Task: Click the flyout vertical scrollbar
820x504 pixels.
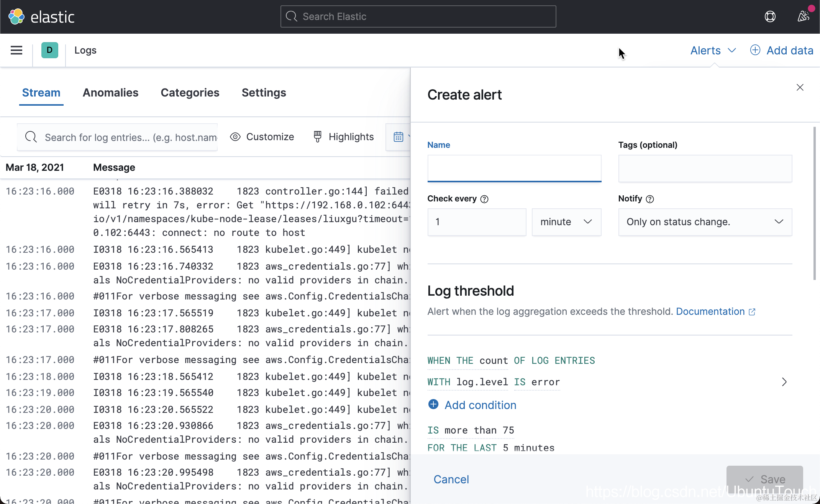Action: (x=814, y=203)
